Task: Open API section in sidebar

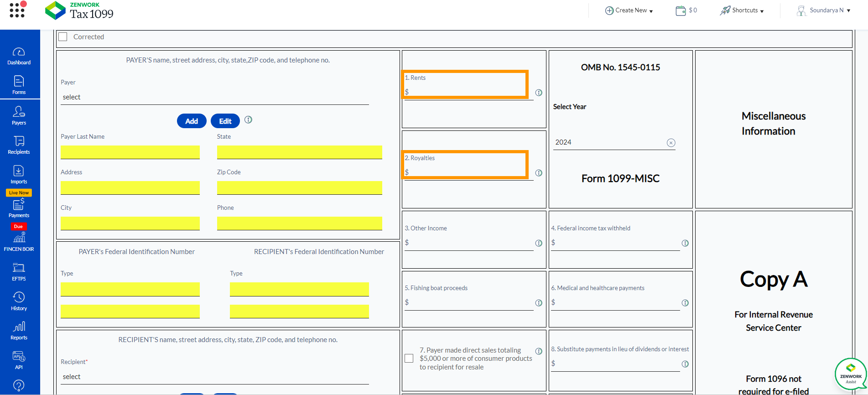Action: click(x=19, y=360)
